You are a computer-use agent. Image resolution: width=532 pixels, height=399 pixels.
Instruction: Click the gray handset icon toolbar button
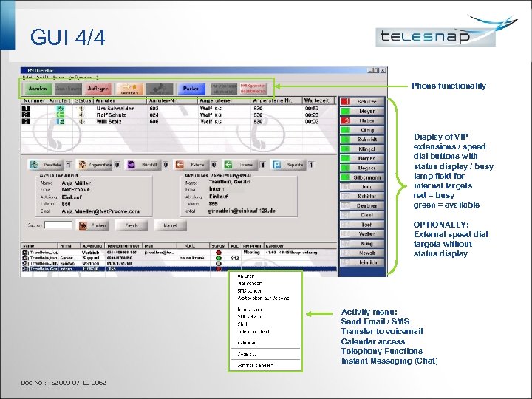[x=160, y=89]
